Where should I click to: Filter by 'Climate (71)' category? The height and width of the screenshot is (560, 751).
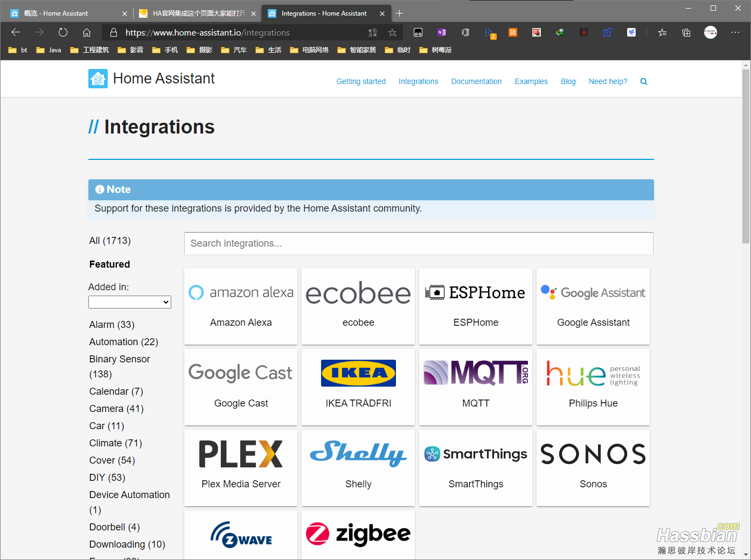coord(116,443)
